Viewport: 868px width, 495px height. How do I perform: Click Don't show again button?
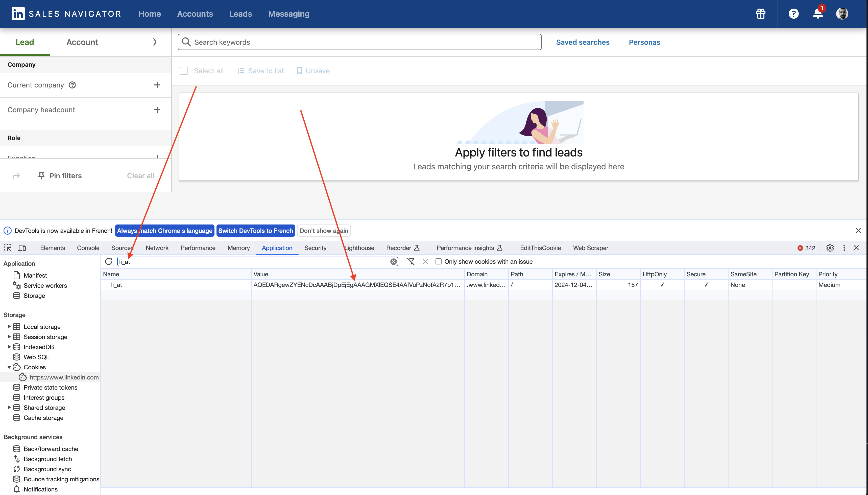pos(324,231)
